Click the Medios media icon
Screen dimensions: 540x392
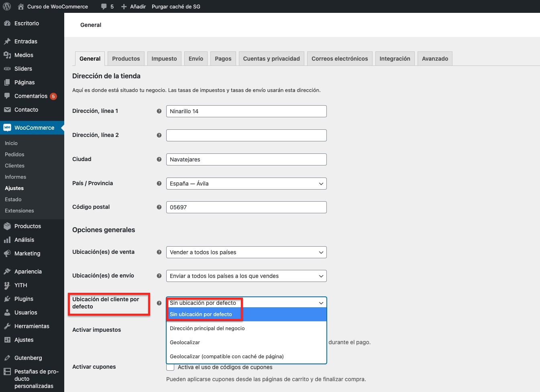pos(7,55)
